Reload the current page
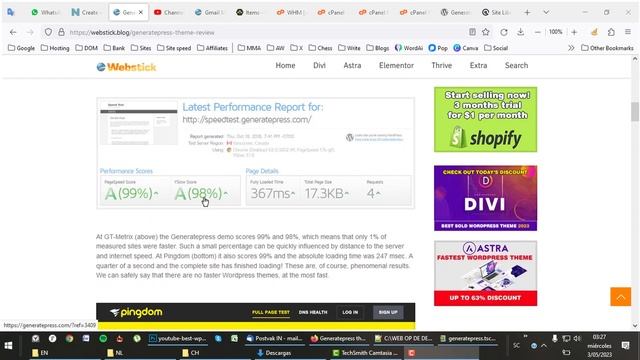Viewport: 640px width, 360px height. 504,32
